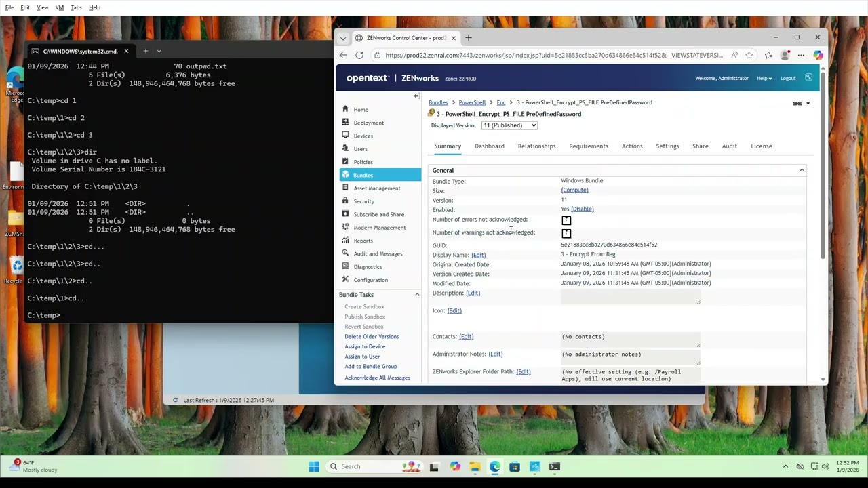Click Add to Bundle Group task
Viewport: 868px width, 488px height.
coord(371,366)
